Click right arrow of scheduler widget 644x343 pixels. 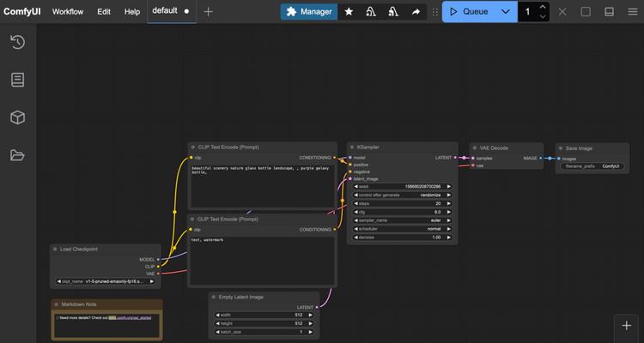tap(449, 229)
